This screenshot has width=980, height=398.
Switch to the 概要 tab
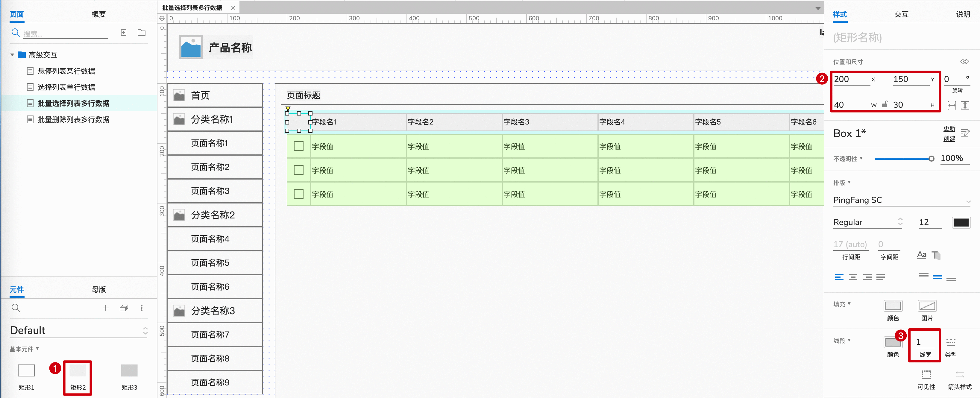pos(98,14)
